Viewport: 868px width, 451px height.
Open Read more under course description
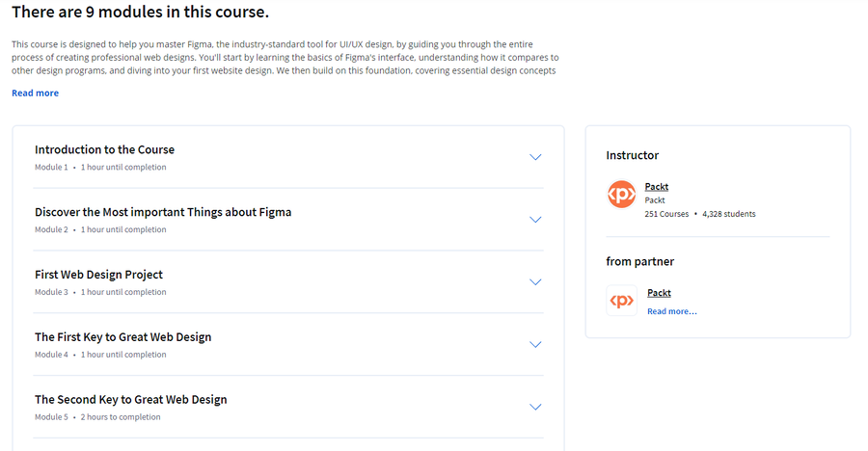(x=35, y=93)
